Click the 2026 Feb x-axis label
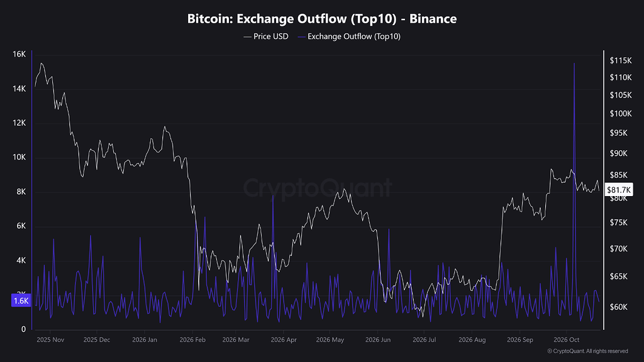 [192, 340]
